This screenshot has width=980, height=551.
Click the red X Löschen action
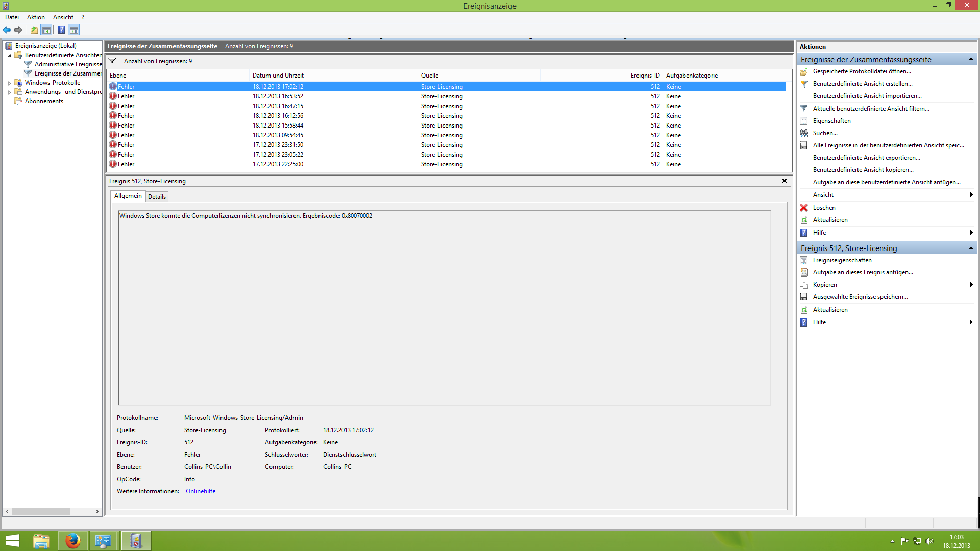pyautogui.click(x=824, y=208)
